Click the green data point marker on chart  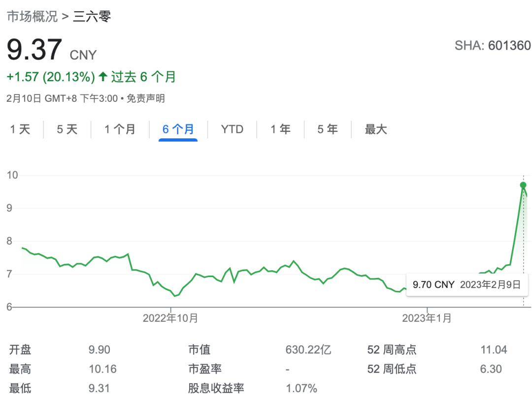pos(523,185)
